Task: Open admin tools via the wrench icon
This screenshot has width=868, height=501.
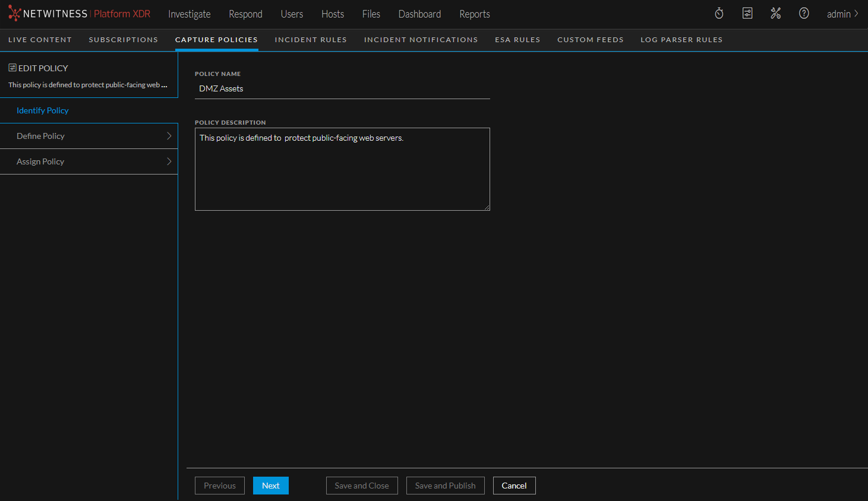Action: [775, 12]
